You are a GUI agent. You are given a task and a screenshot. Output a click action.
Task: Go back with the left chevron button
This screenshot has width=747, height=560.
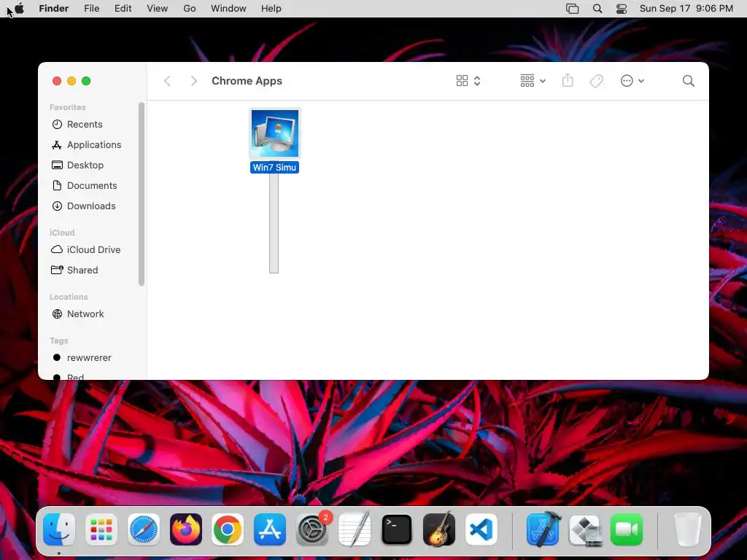click(167, 81)
